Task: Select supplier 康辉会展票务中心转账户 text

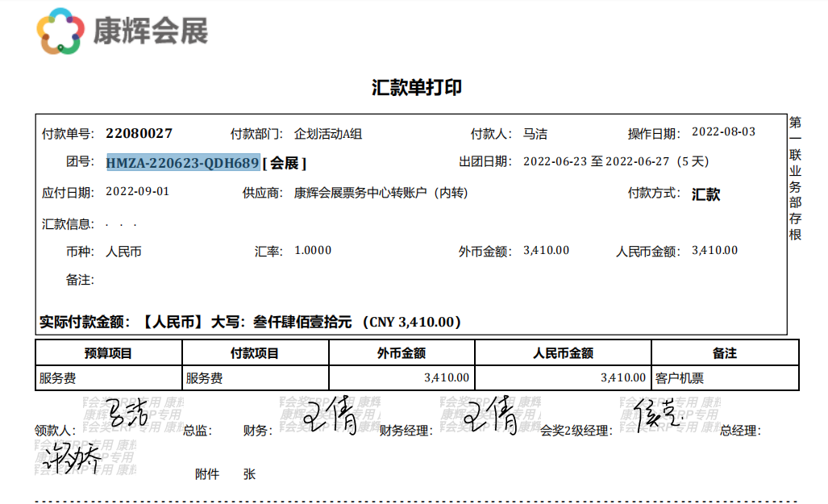Action: click(x=381, y=193)
